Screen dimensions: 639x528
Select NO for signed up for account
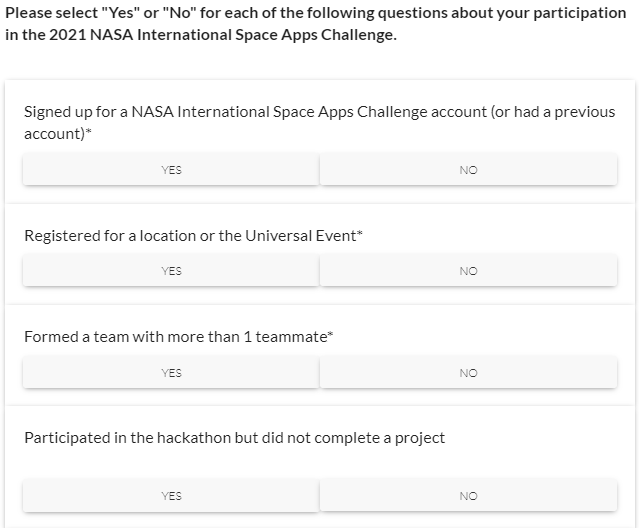pos(468,170)
